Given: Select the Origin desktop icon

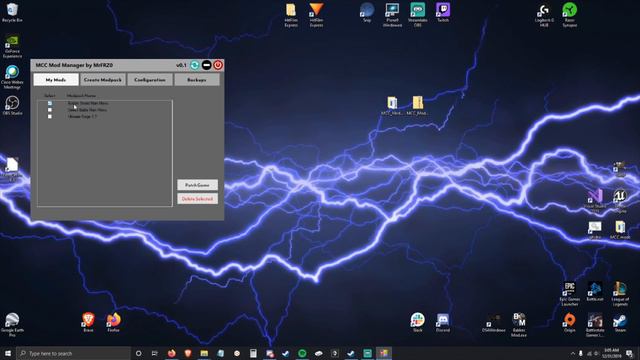Looking at the screenshot, I should pos(569,322).
